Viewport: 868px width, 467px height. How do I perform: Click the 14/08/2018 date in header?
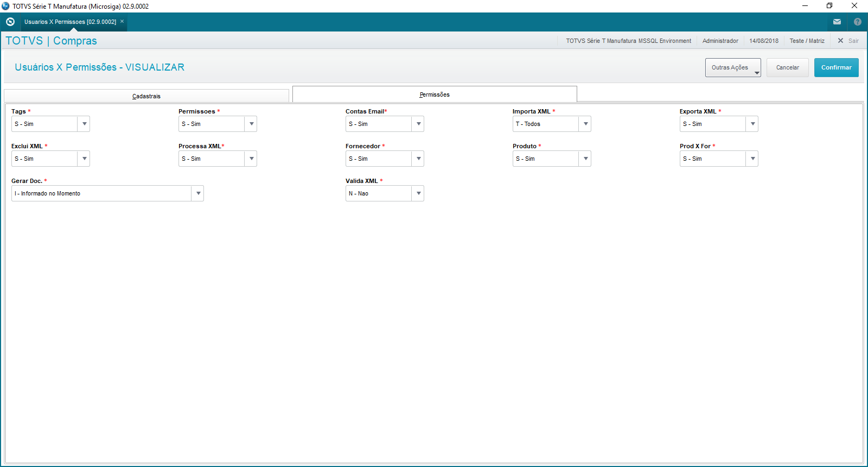(764, 41)
